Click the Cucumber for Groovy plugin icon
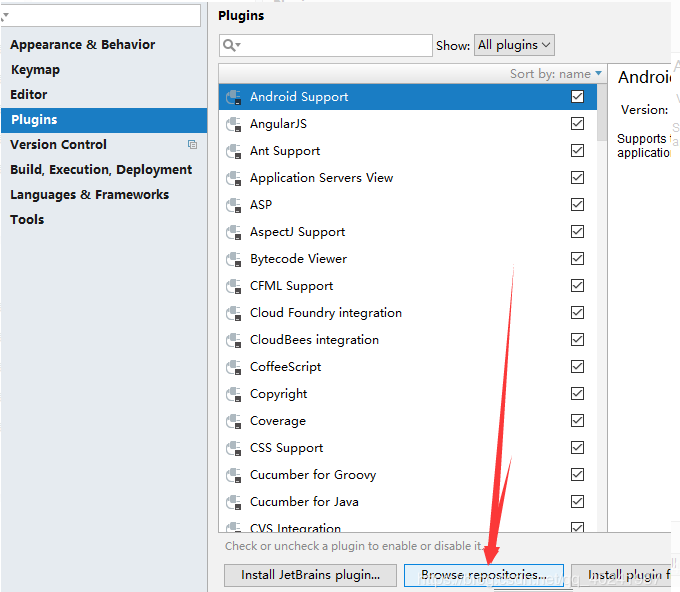Viewport: 680px width, 592px height. [x=234, y=475]
